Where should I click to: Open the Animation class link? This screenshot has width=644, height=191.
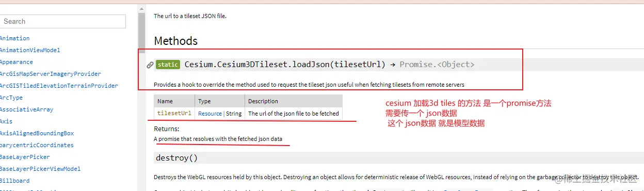tap(15, 38)
